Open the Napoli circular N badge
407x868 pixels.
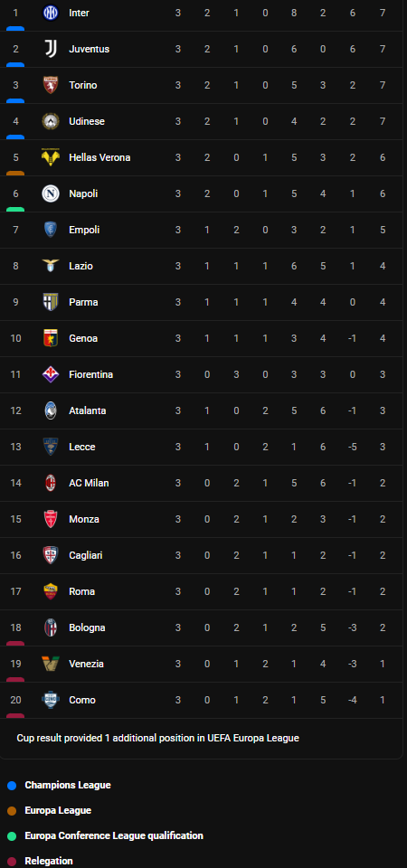click(x=51, y=193)
